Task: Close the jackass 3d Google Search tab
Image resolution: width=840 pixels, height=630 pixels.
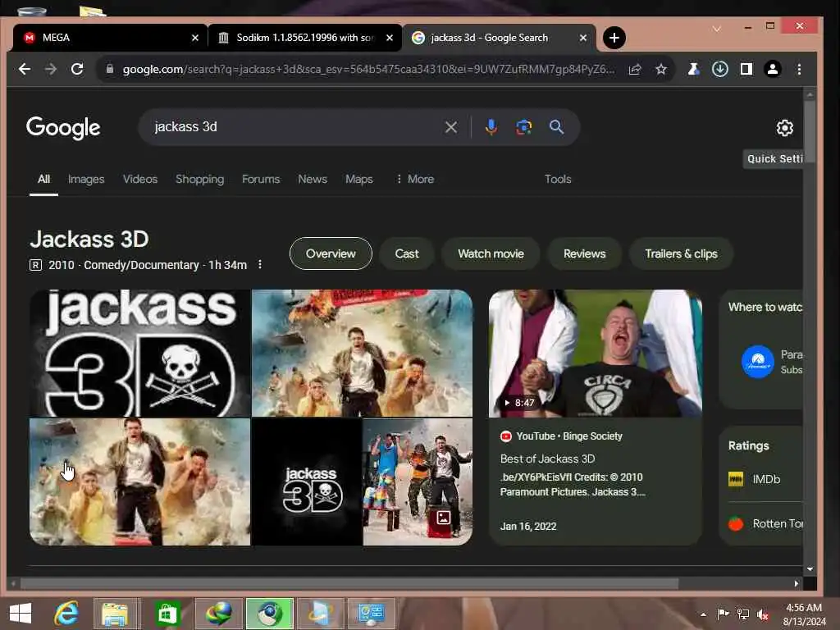Action: (x=583, y=38)
